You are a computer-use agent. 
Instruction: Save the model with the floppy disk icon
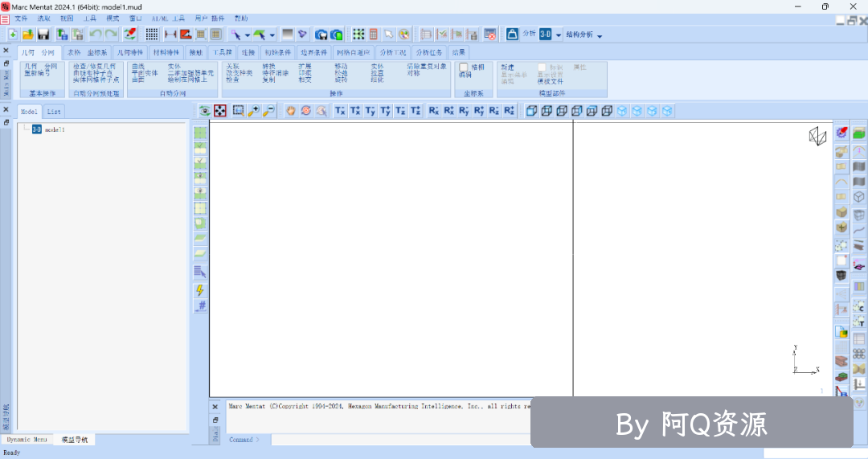point(43,35)
